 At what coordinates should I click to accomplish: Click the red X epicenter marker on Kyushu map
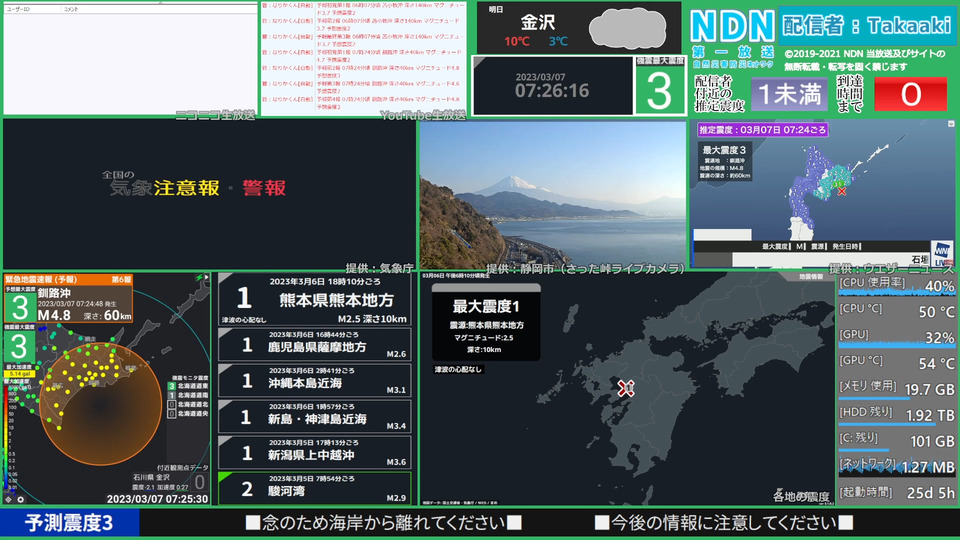click(x=625, y=388)
